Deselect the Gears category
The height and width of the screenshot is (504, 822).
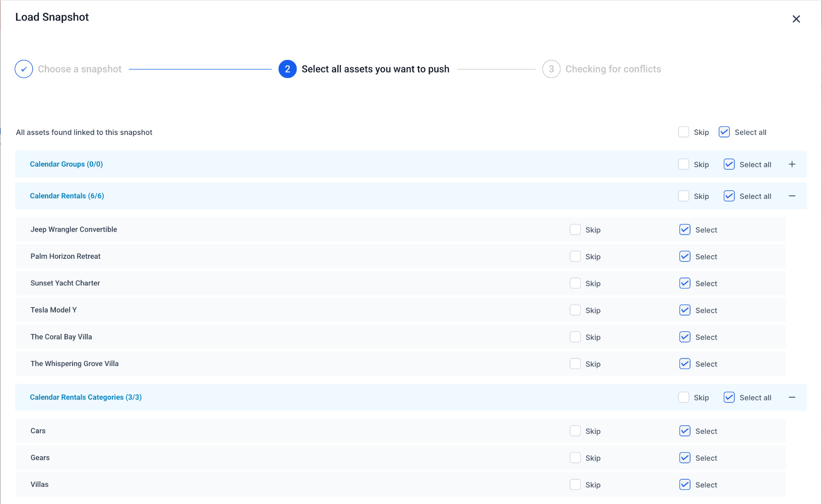[685, 458]
